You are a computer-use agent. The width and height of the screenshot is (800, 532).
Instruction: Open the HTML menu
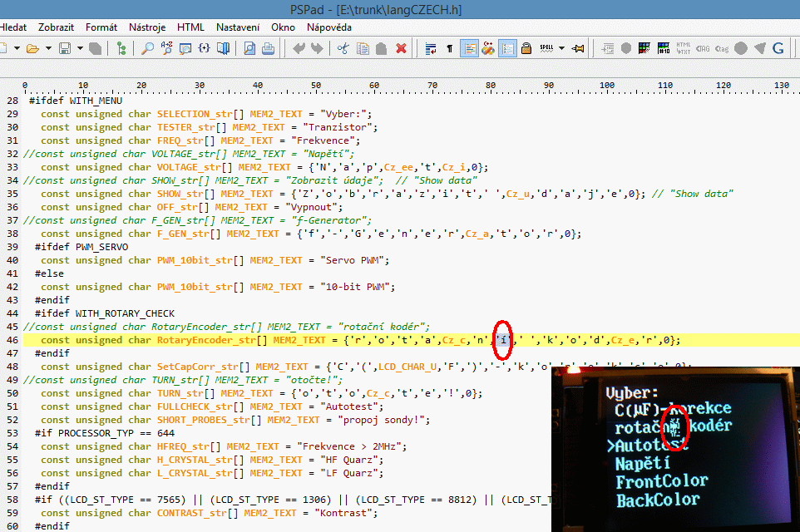[190, 27]
